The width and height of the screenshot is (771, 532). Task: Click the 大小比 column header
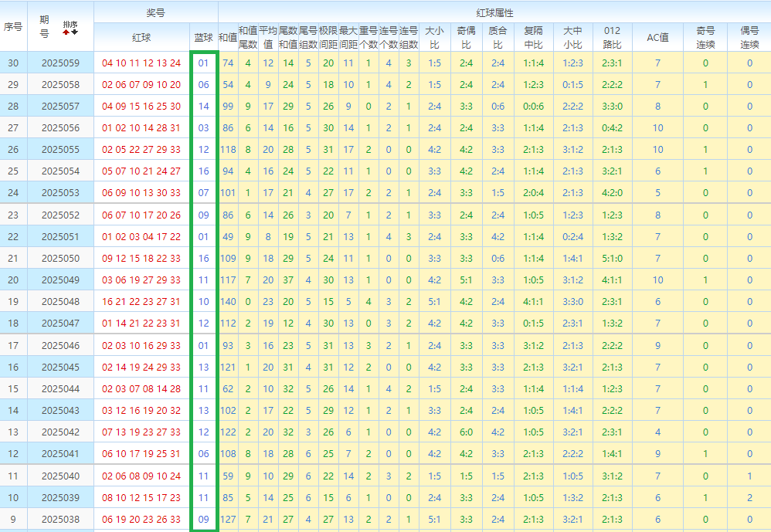435,37
